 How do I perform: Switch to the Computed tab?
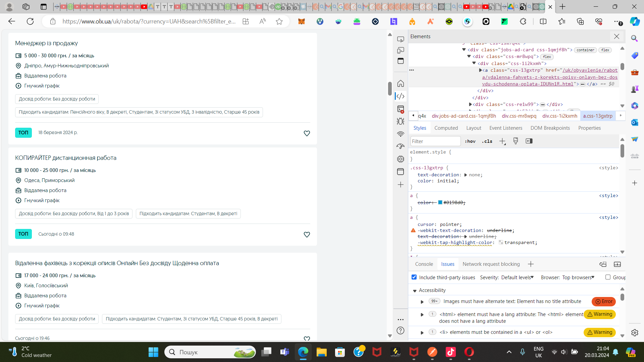446,128
